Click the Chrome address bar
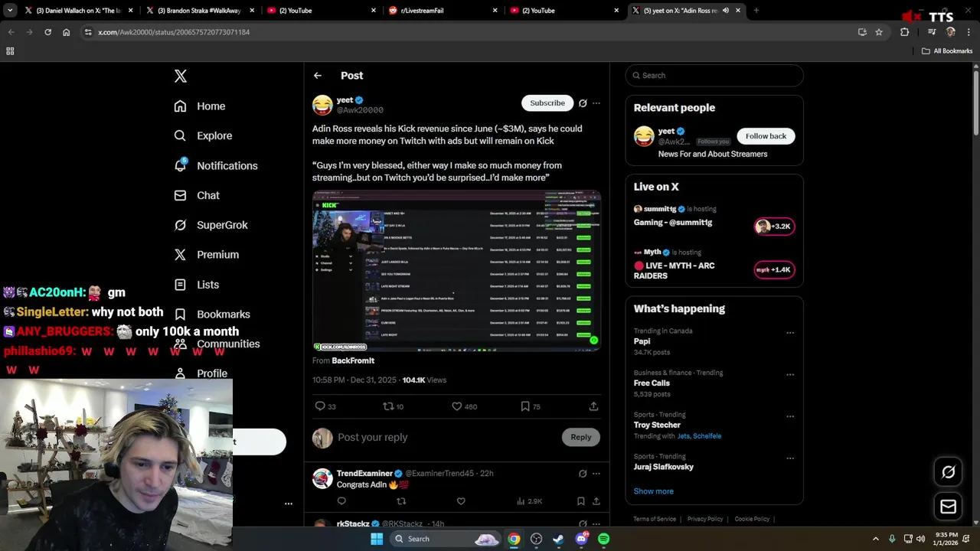Viewport: 980px width, 551px height. 467,32
